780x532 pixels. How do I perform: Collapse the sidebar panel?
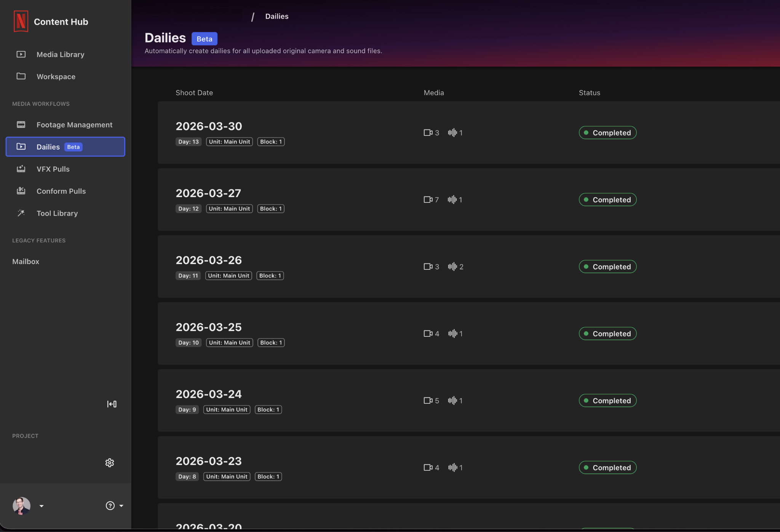(112, 404)
